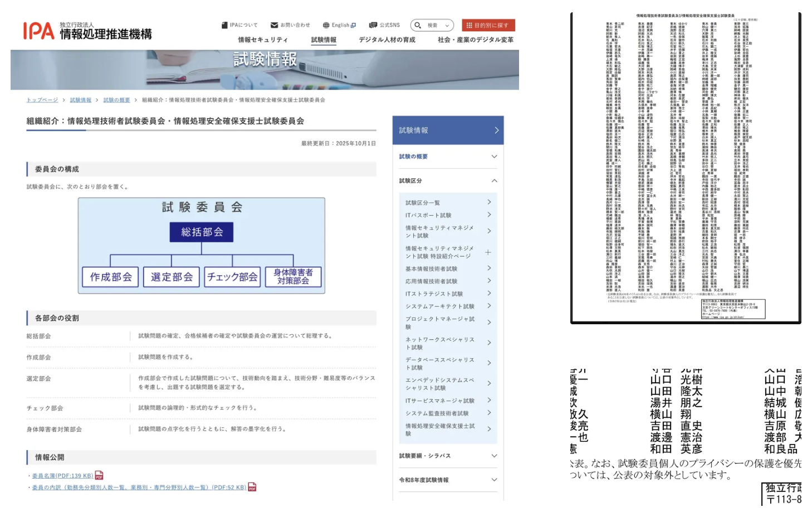Open the 委員の内訳 (PDF:52 KB) link

coord(139,487)
